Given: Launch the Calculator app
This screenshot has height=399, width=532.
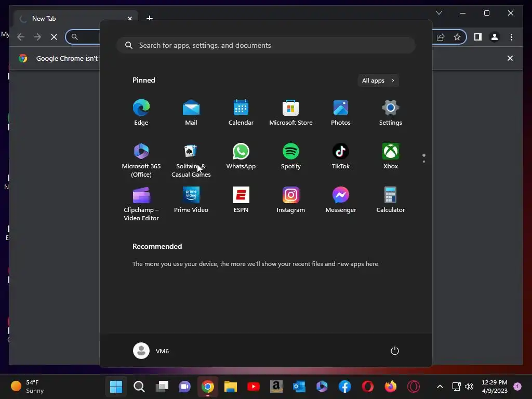Looking at the screenshot, I should coord(391,199).
